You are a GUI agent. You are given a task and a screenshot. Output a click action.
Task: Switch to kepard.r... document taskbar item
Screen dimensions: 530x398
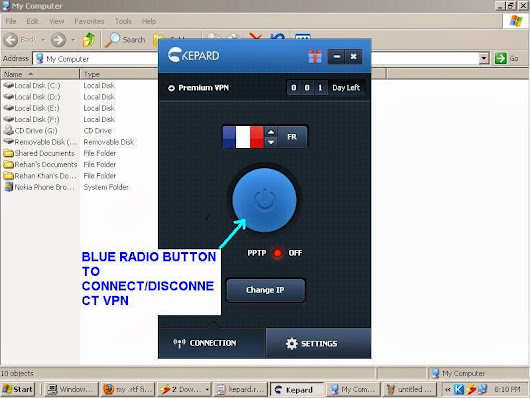pos(241,389)
